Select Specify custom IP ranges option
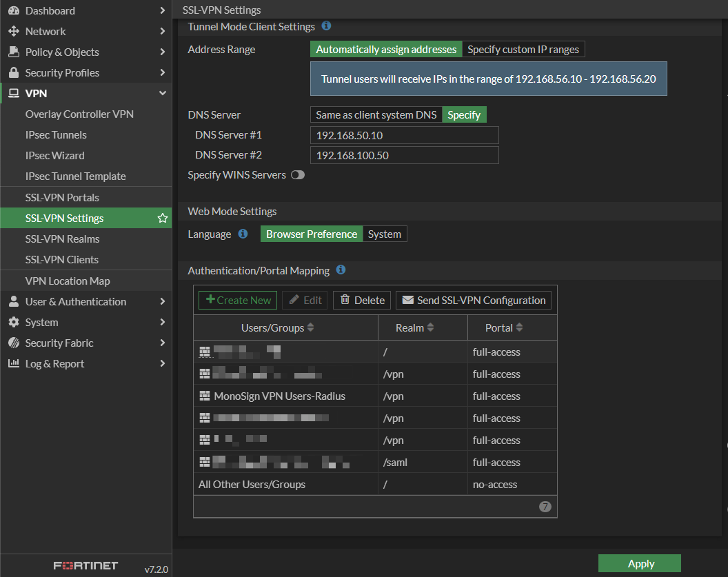This screenshot has height=577, width=728. pyautogui.click(x=523, y=50)
